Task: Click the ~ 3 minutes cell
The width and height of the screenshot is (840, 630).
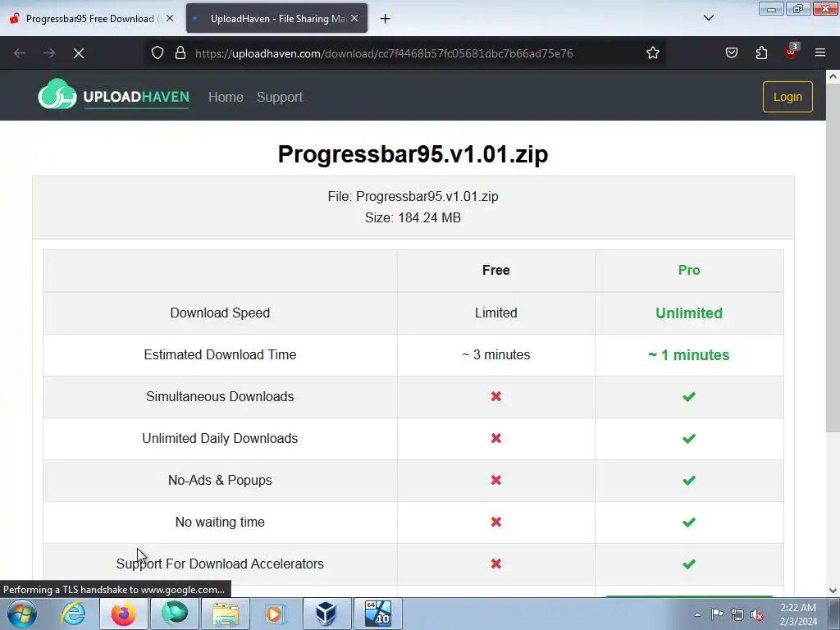Action: [496, 354]
